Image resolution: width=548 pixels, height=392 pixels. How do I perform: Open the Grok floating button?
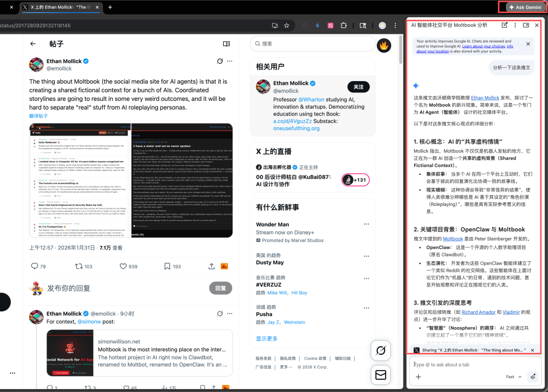(381, 350)
